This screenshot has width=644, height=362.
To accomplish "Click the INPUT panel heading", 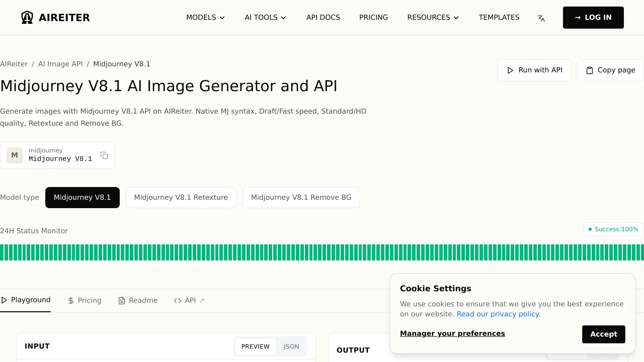I will point(37,346).
